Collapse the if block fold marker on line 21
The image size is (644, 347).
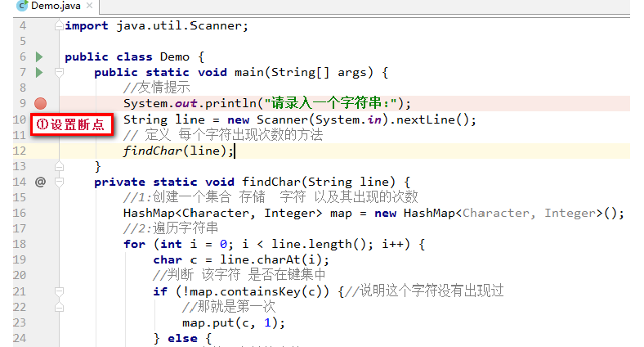59,291
